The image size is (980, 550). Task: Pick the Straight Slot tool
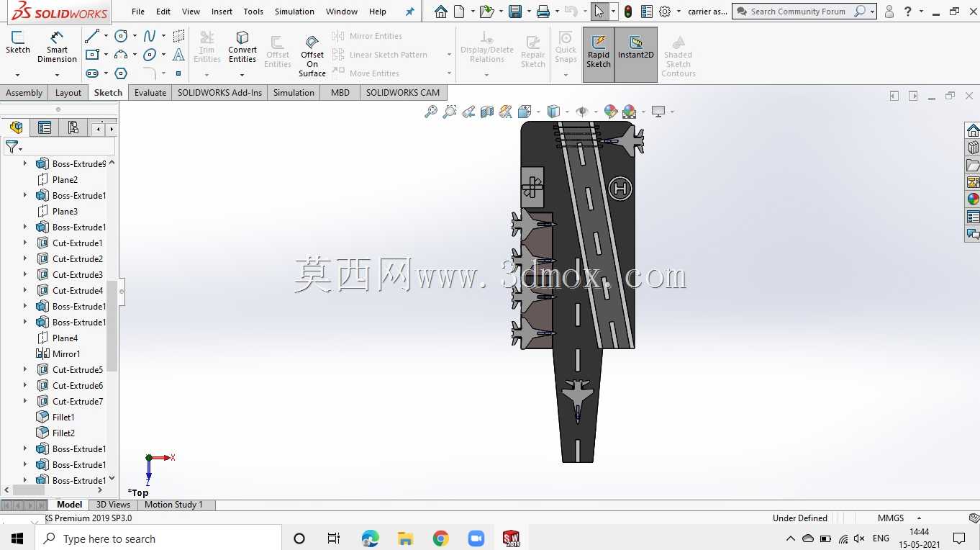pyautogui.click(x=92, y=73)
